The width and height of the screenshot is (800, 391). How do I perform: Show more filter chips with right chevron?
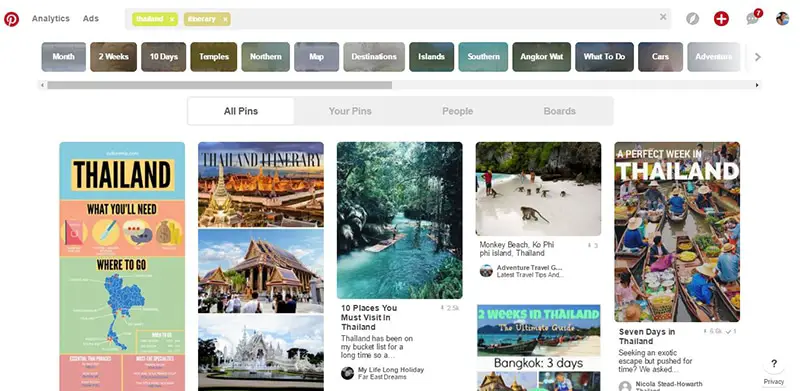[x=758, y=57]
